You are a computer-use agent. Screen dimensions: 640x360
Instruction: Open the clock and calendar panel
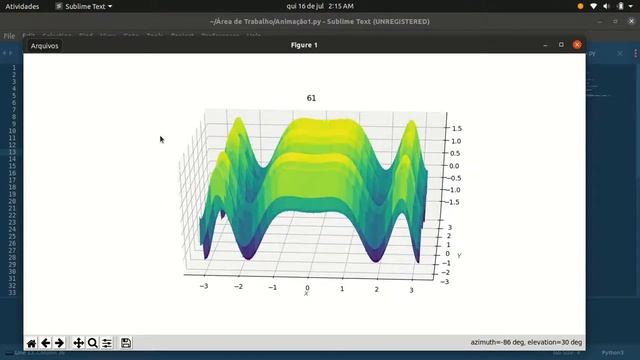pos(320,6)
